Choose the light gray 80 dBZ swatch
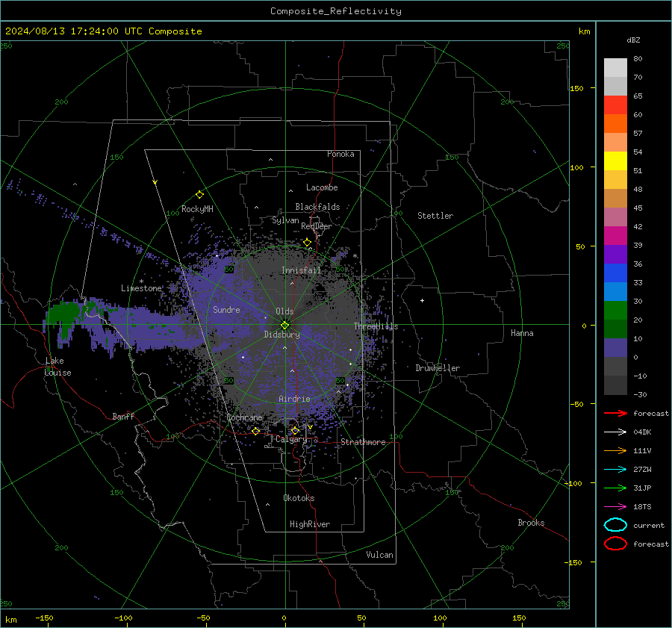 coord(615,68)
